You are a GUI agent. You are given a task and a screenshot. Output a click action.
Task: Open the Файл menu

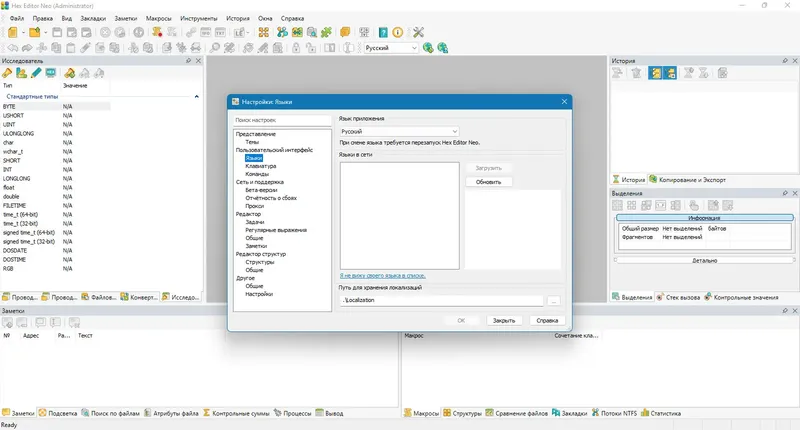(17, 18)
